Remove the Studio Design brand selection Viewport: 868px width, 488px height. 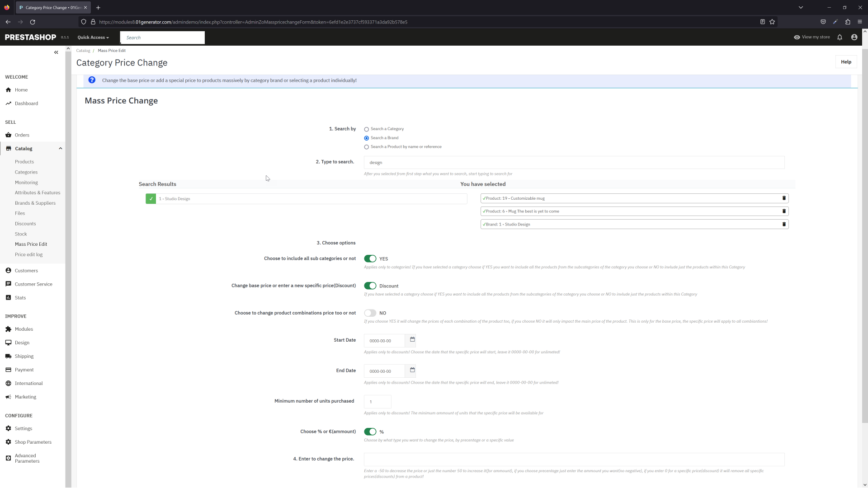(x=784, y=224)
